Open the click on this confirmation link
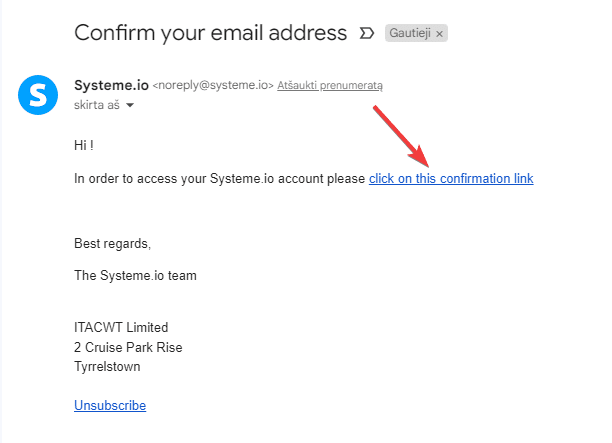Image resolution: width=612 pixels, height=443 pixels. coord(451,179)
